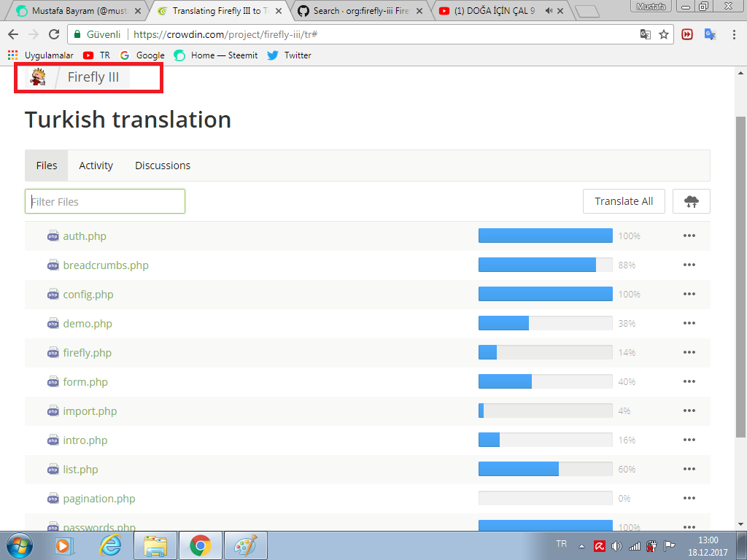The width and height of the screenshot is (747, 560).
Task: Click the php icon beside import.php
Action: (x=53, y=411)
